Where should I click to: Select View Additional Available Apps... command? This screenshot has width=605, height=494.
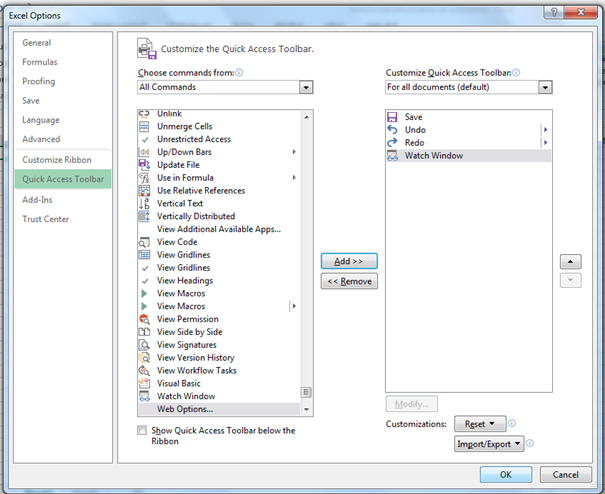click(219, 229)
